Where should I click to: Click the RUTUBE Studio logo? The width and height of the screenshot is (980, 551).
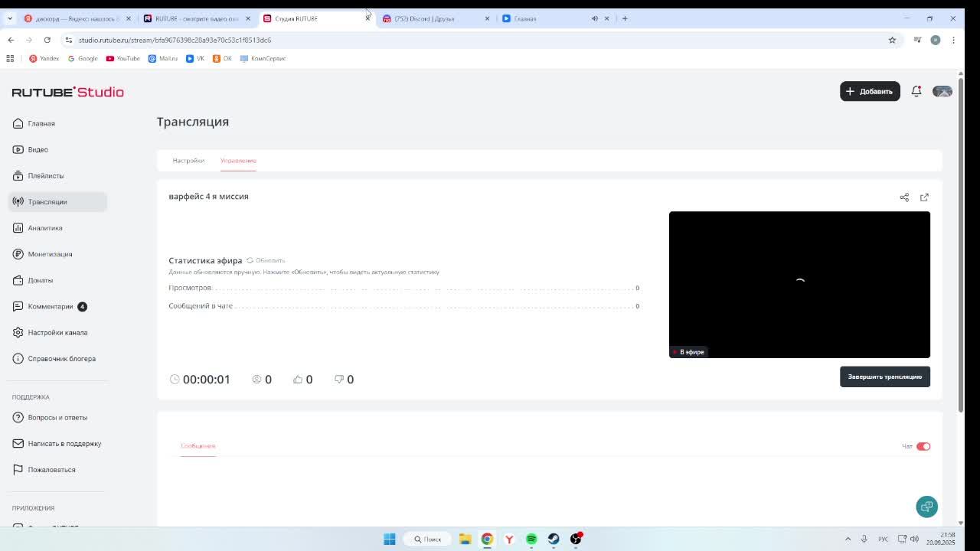(67, 92)
